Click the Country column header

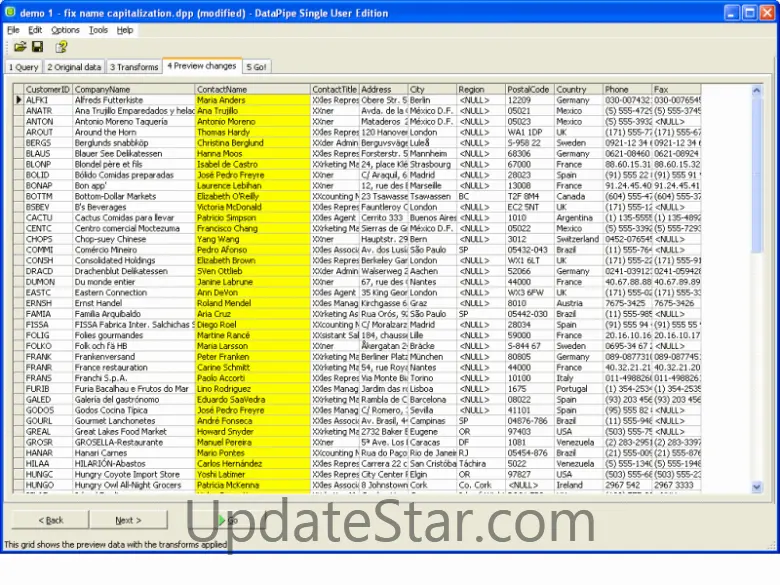pos(578,89)
